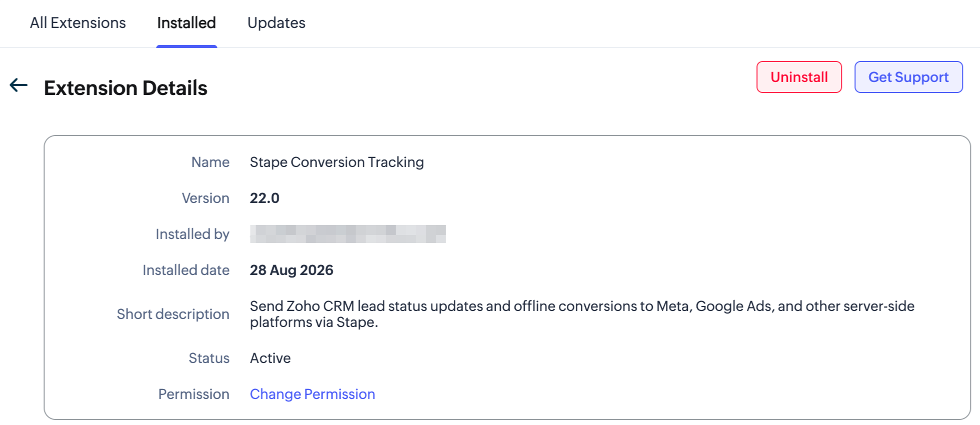Select the Installed tab
This screenshot has height=425, width=980.
tap(187, 23)
